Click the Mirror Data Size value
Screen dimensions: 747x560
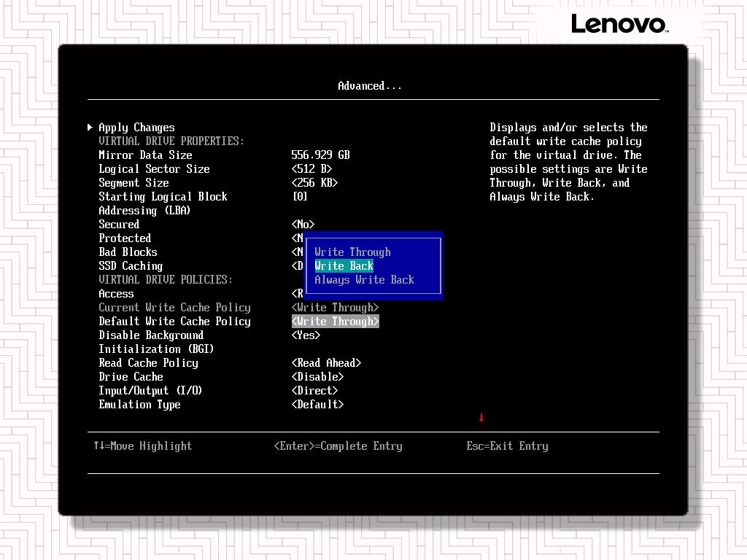[320, 155]
